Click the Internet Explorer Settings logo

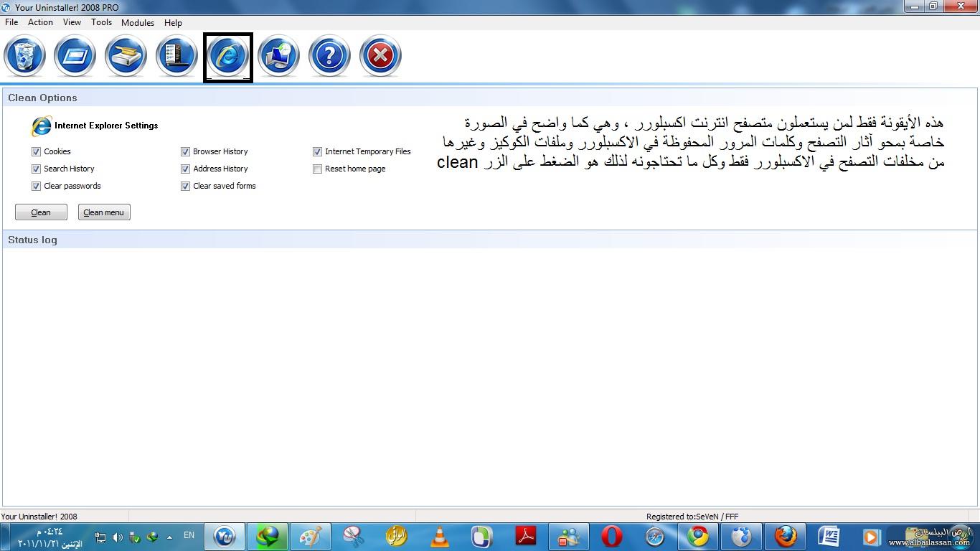pyautogui.click(x=42, y=126)
